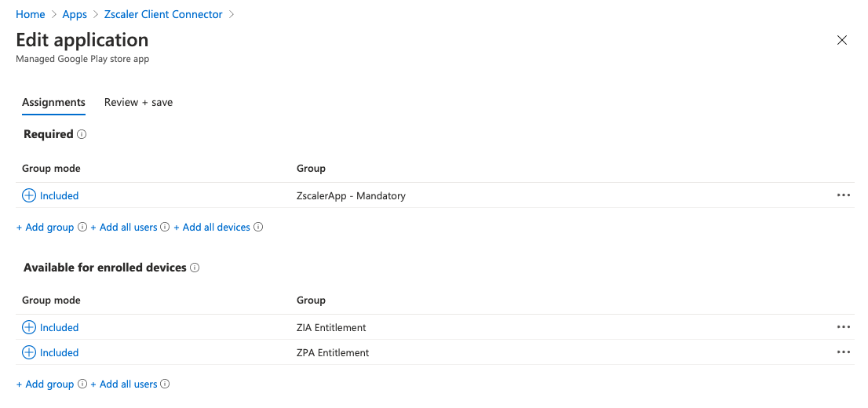Click the Included plus icon for ZscalerApp - Mandatory
Image resolution: width=868 pixels, height=408 pixels.
coord(29,195)
